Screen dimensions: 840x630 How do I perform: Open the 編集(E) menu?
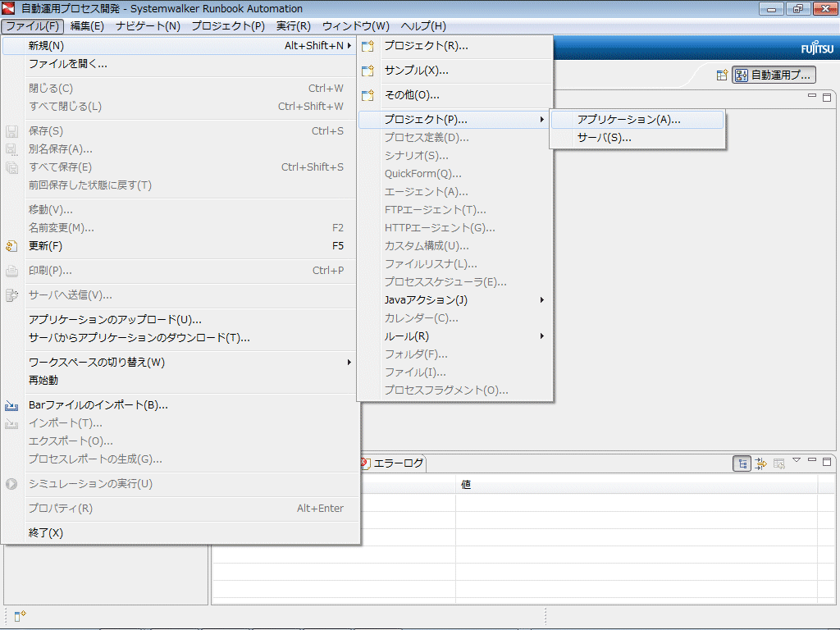pyautogui.click(x=87, y=26)
